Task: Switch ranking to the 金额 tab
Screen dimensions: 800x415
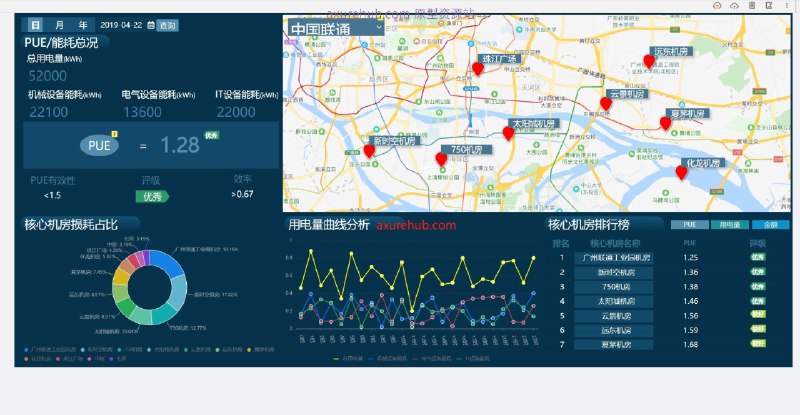Action: click(x=770, y=225)
